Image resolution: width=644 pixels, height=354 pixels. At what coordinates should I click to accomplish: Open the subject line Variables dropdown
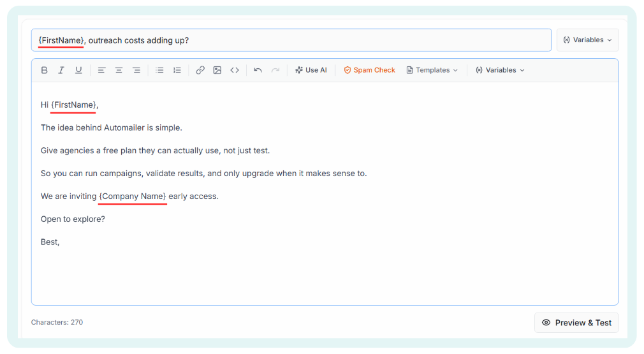click(x=588, y=40)
